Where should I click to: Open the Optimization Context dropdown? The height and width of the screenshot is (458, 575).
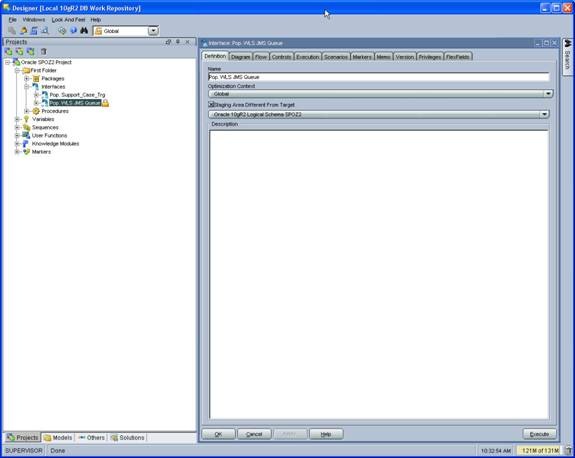coord(548,94)
